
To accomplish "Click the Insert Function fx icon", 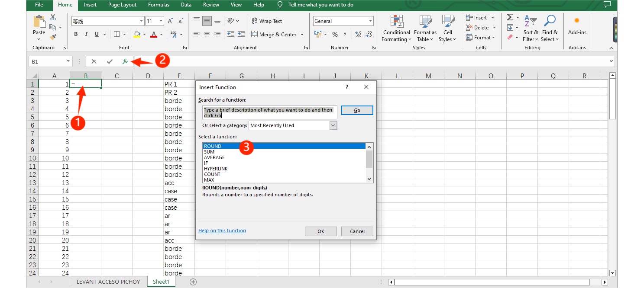I will point(125,61).
